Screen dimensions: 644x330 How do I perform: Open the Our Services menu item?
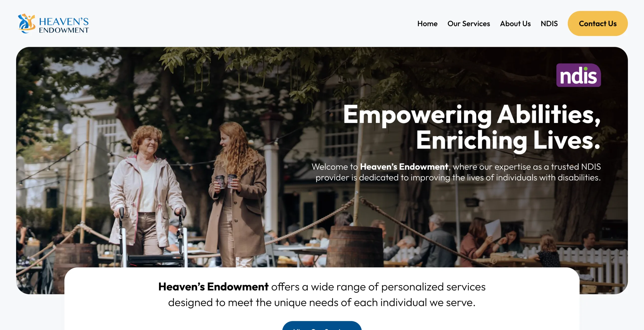468,24
